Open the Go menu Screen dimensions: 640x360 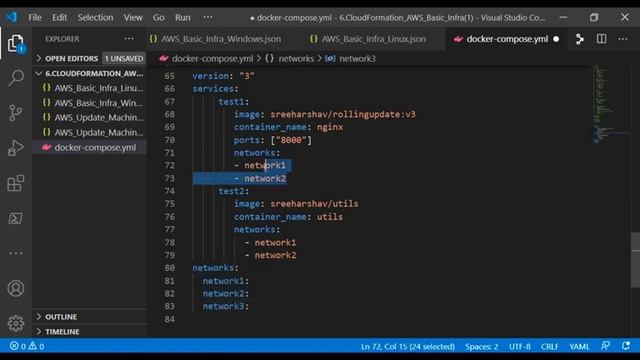158,17
